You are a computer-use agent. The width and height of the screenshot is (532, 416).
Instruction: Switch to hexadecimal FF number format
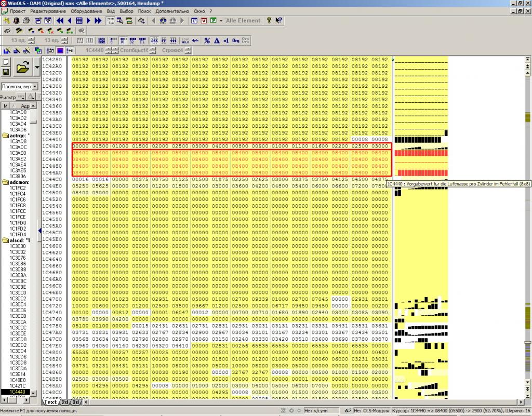click(x=164, y=41)
